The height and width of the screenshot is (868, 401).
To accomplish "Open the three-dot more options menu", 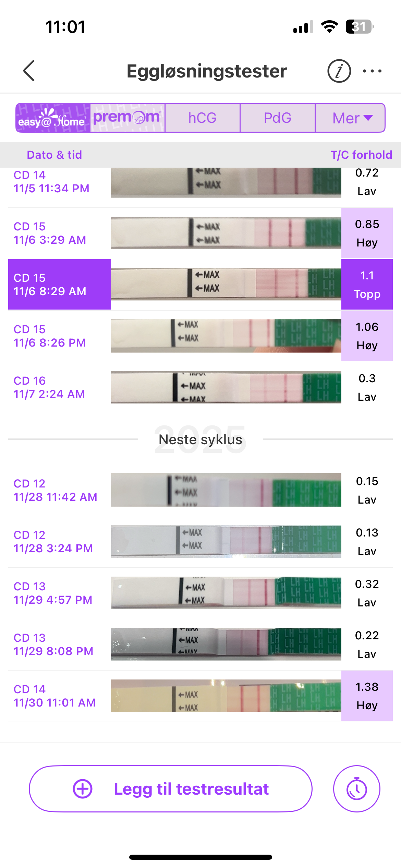I will [x=372, y=71].
